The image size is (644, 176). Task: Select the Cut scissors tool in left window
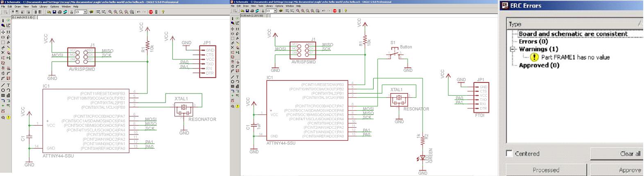pyautogui.click(x=3, y=48)
